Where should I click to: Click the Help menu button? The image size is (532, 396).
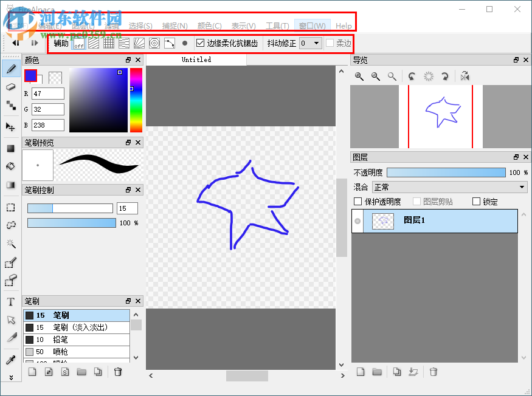tap(344, 26)
